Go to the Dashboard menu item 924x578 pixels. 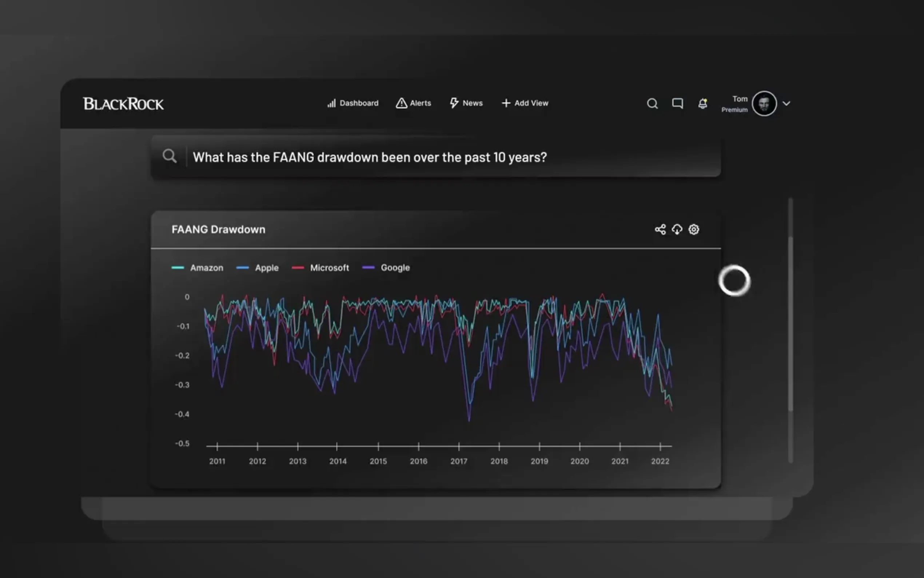coord(353,103)
